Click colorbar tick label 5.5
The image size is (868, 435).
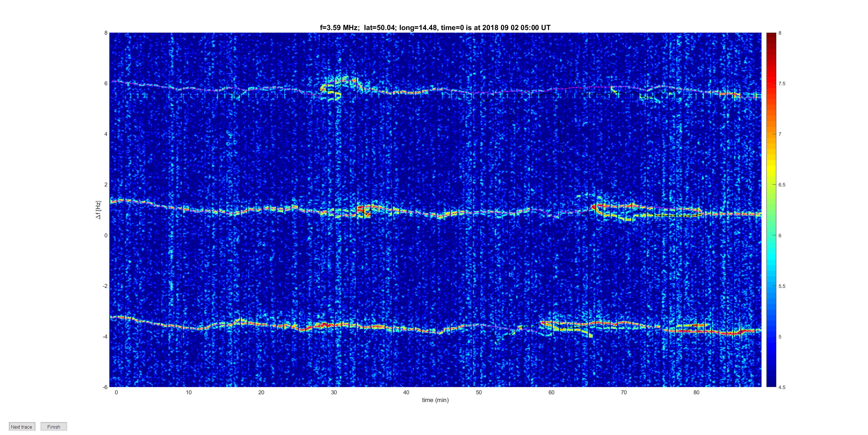click(x=782, y=286)
